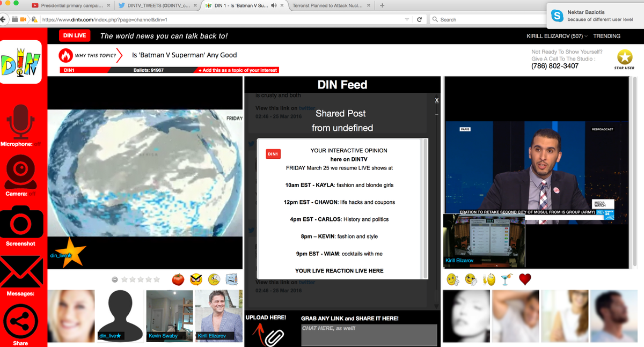The width and height of the screenshot is (644, 347).
Task: Open the Kevin Swaby thumbnail
Action: [x=170, y=316]
